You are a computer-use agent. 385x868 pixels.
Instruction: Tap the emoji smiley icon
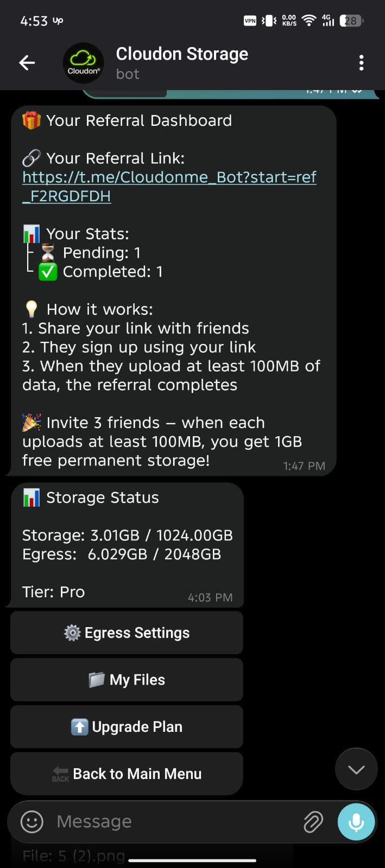(x=31, y=821)
